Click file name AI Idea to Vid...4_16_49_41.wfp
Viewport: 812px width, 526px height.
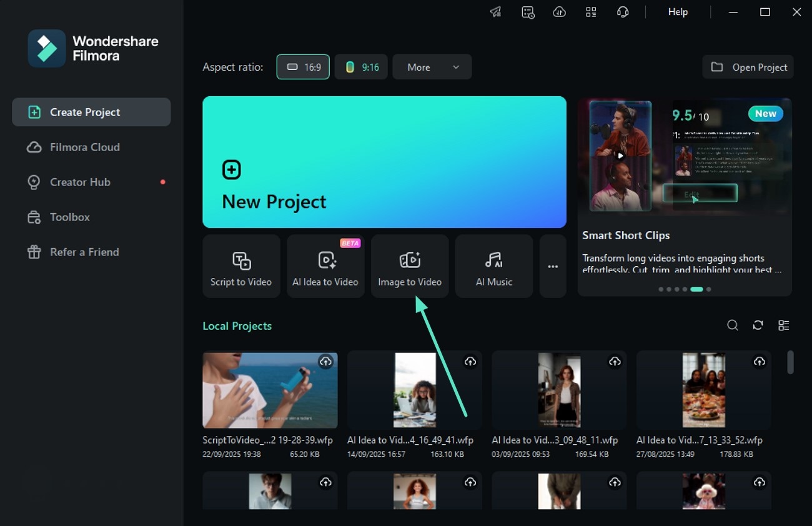click(410, 440)
